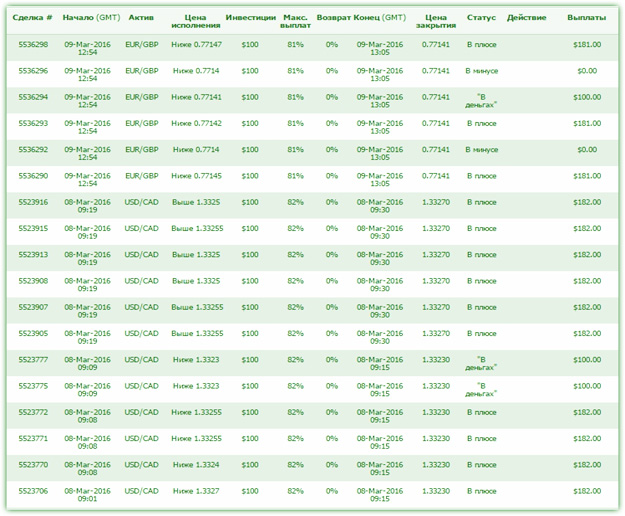The image size is (625, 516).
Task: Open trade number 5523777
Action: coord(33,360)
